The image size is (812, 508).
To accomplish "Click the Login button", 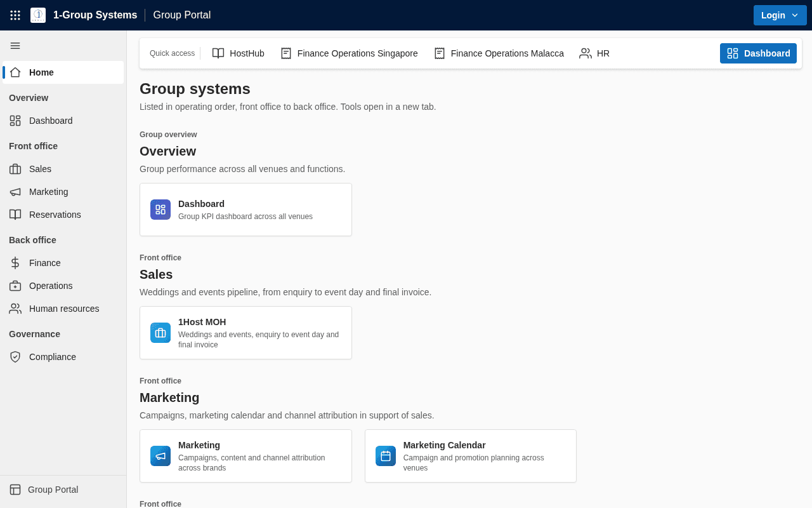I will pyautogui.click(x=780, y=15).
